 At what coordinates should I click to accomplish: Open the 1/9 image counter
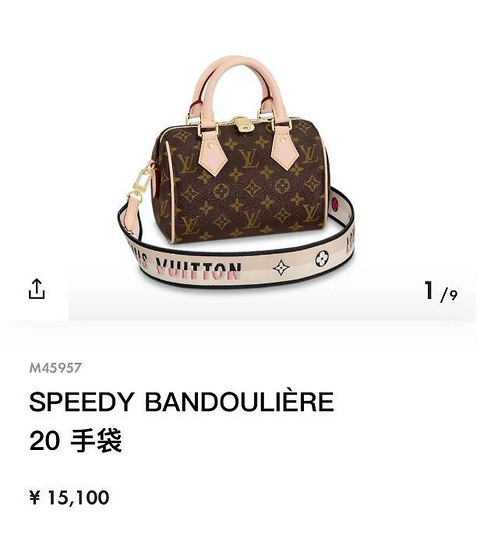pos(441,292)
